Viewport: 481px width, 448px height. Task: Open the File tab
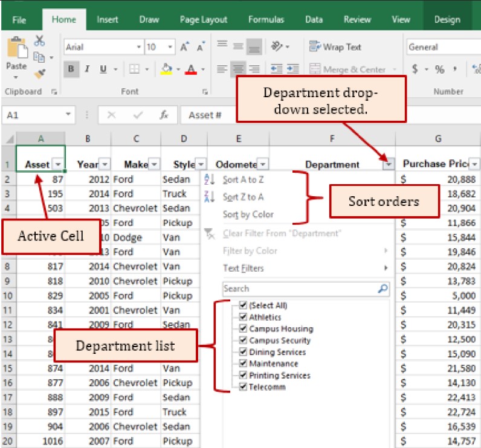[x=19, y=20]
